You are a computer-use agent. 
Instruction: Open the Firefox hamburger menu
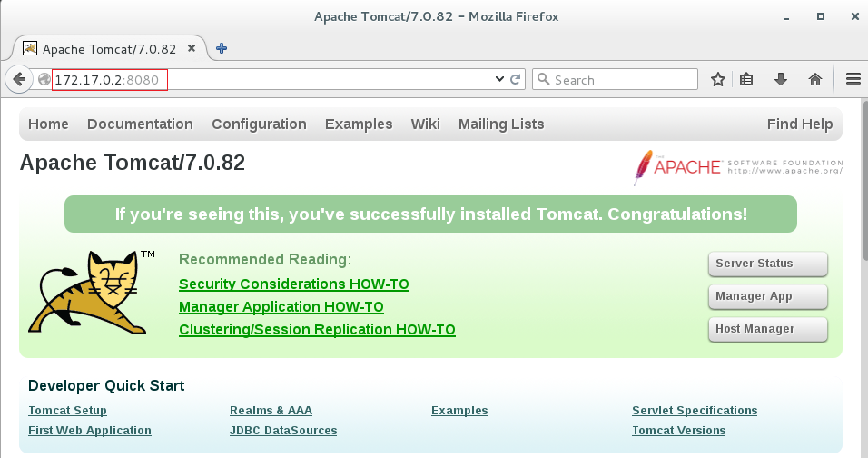[x=853, y=80]
